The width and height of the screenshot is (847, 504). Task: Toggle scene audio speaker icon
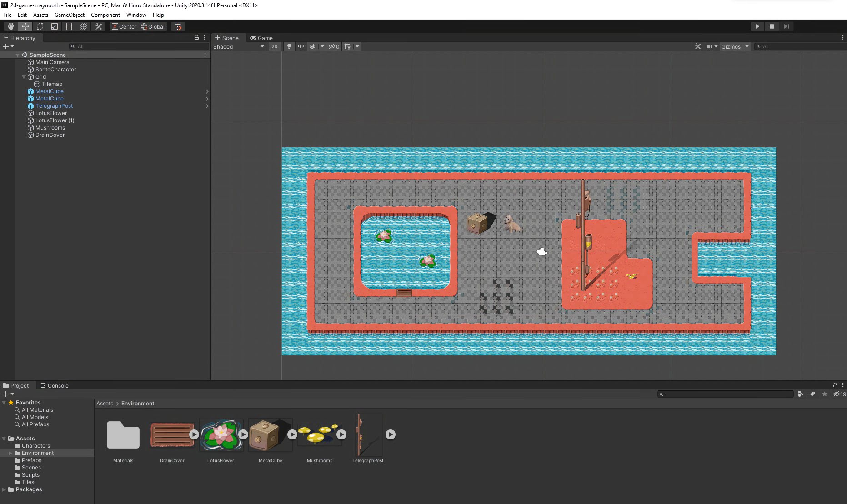point(301,46)
